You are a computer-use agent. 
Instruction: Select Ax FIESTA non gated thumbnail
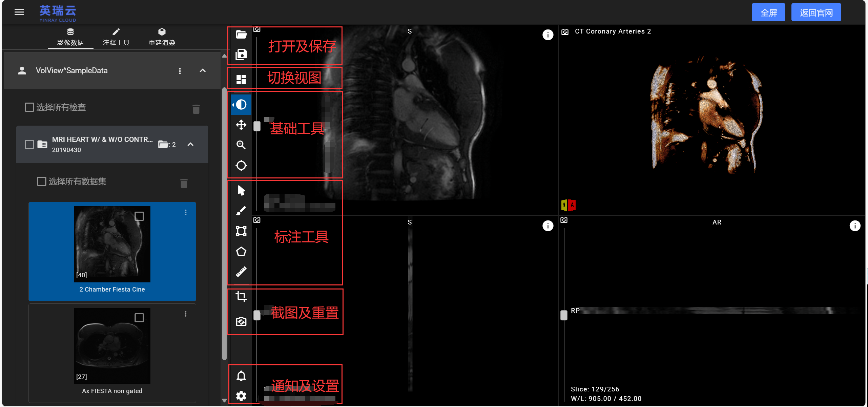coord(112,346)
